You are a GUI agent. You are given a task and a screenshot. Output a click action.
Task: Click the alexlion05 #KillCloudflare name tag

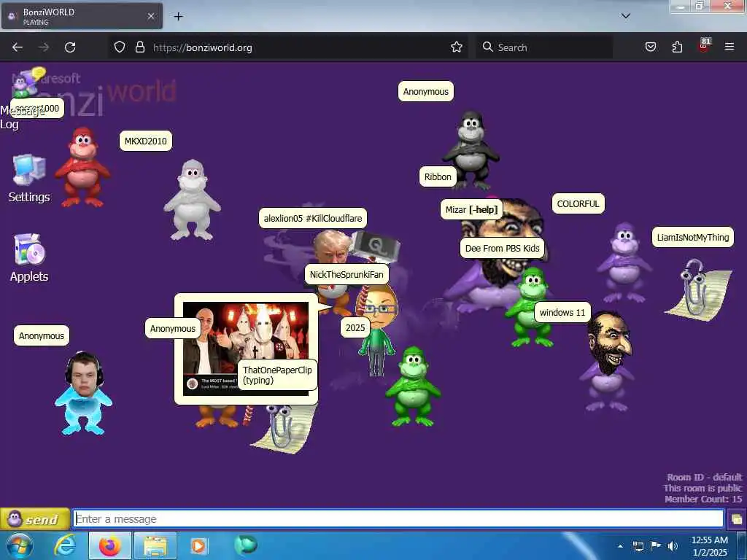click(312, 218)
